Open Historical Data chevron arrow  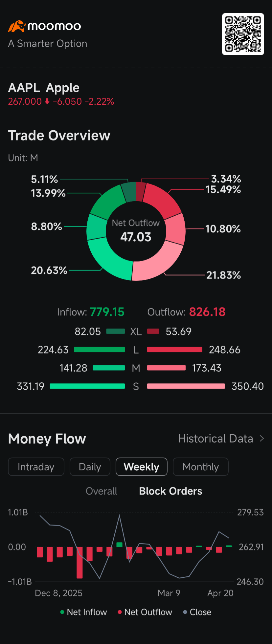(x=262, y=439)
